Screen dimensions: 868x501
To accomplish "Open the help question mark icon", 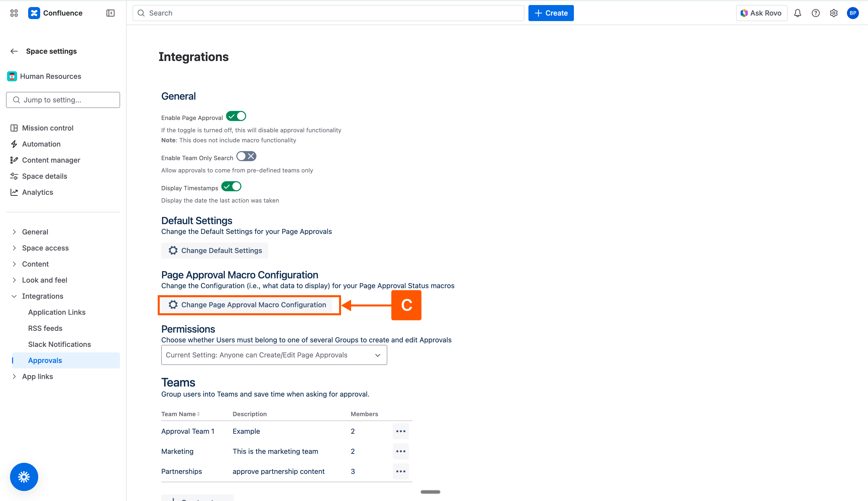I will click(815, 13).
